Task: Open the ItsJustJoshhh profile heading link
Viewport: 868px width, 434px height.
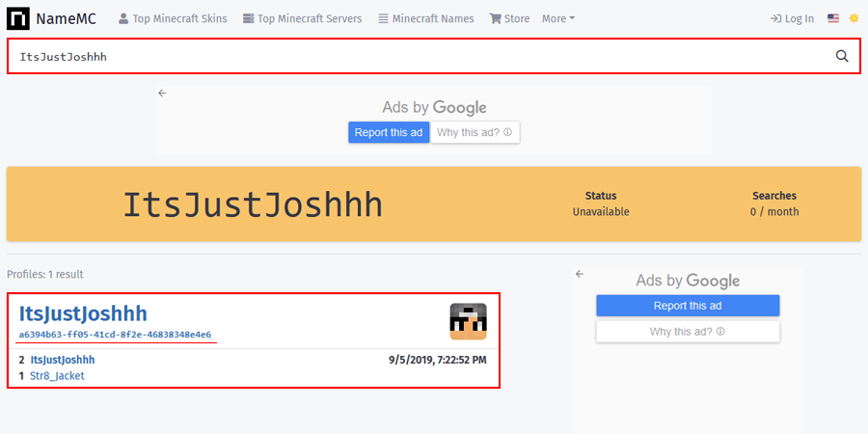Action: pos(83,313)
